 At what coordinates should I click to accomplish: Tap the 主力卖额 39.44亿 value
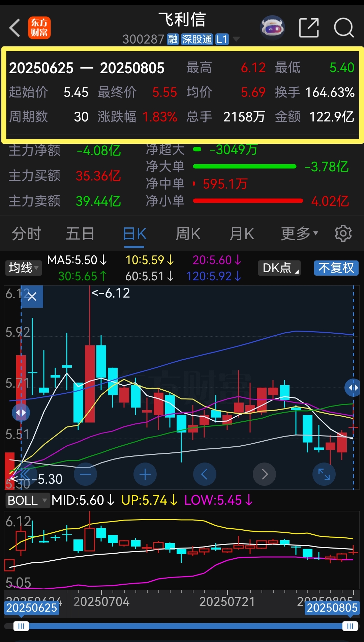click(98, 201)
